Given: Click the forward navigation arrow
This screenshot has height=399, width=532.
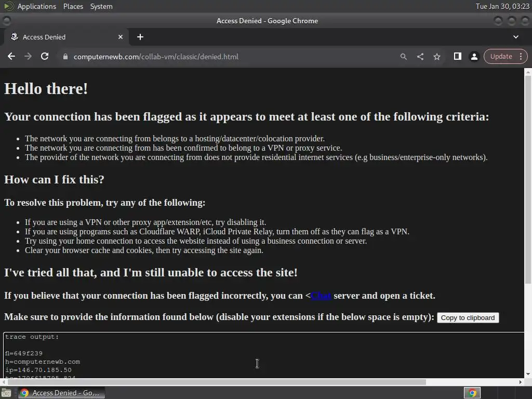Looking at the screenshot, I should [x=28, y=56].
